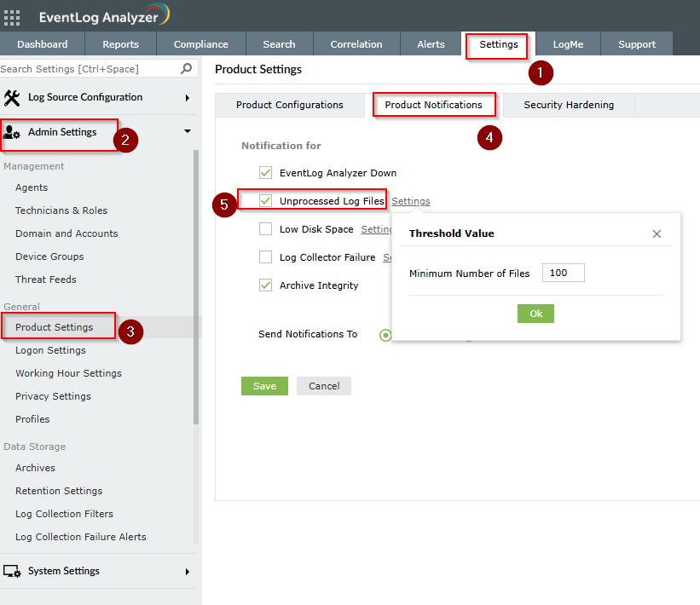Toggle EventLog Analyzer Down checkbox

coord(266,173)
